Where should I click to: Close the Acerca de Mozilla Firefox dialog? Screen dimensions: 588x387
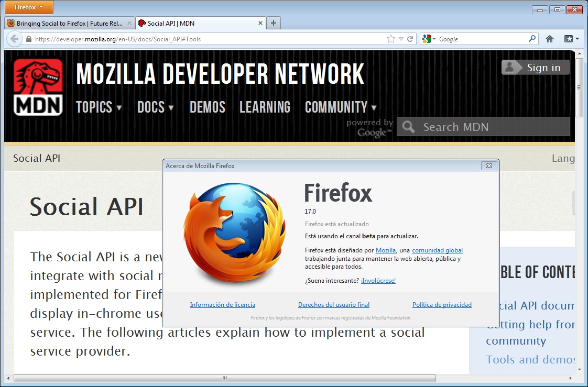pyautogui.click(x=489, y=165)
